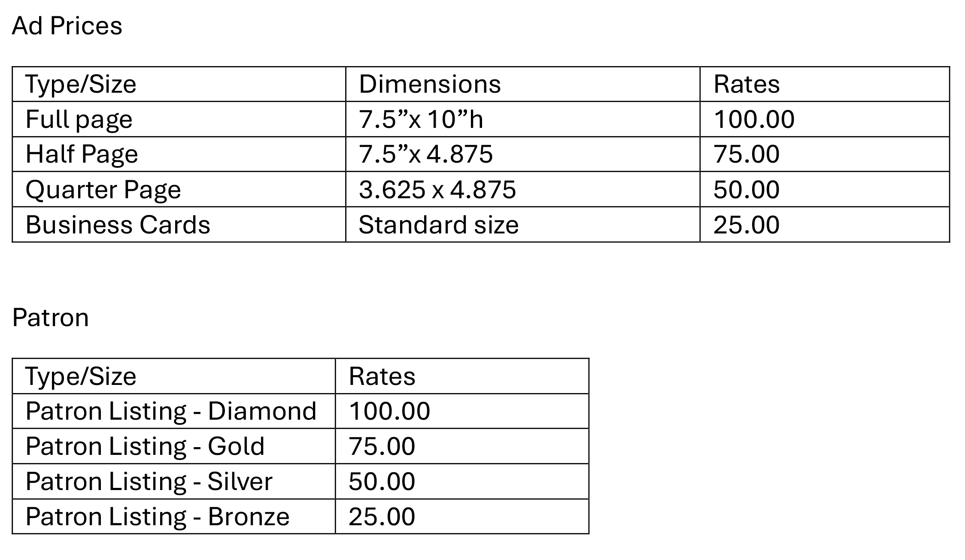Click the Patron Listing - Diamond cell
Viewport: 965px width, 560px height.
tap(171, 411)
